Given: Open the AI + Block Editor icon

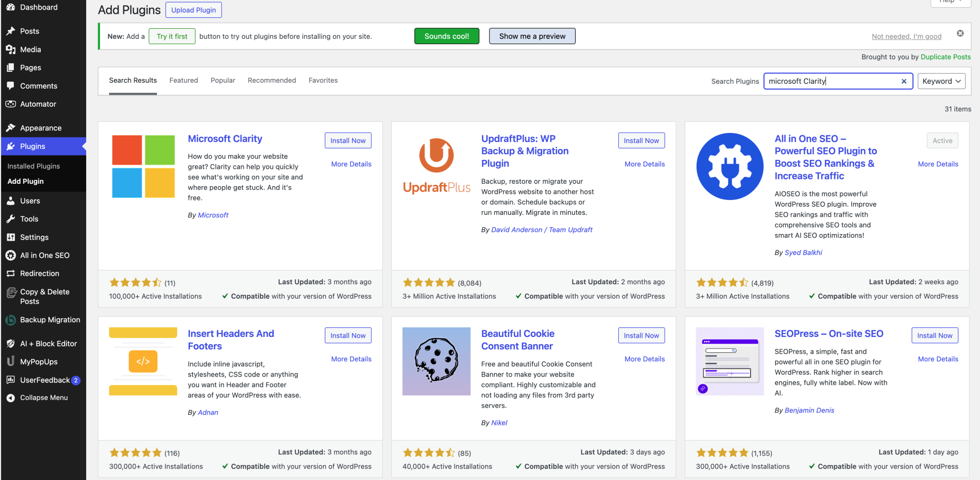Looking at the screenshot, I should (11, 343).
